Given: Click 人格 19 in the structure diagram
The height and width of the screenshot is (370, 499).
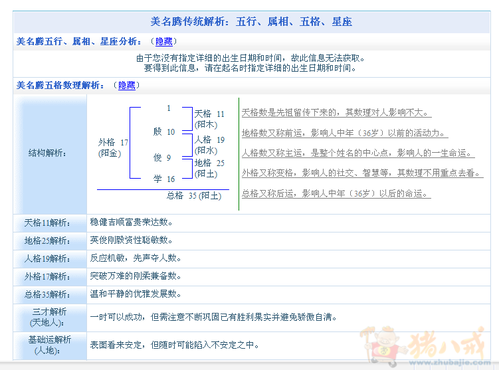Looking at the screenshot, I should point(210,140).
